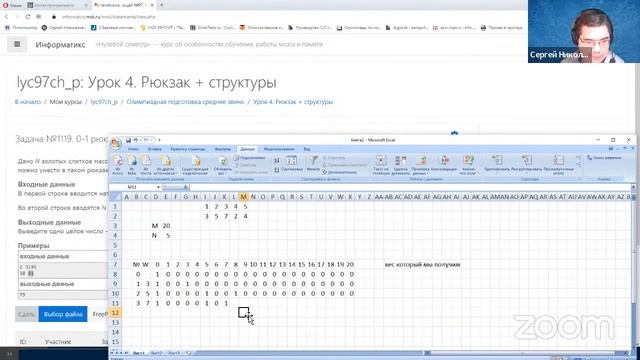
Task: Undo last action in Excel toolbar
Action: (x=136, y=140)
